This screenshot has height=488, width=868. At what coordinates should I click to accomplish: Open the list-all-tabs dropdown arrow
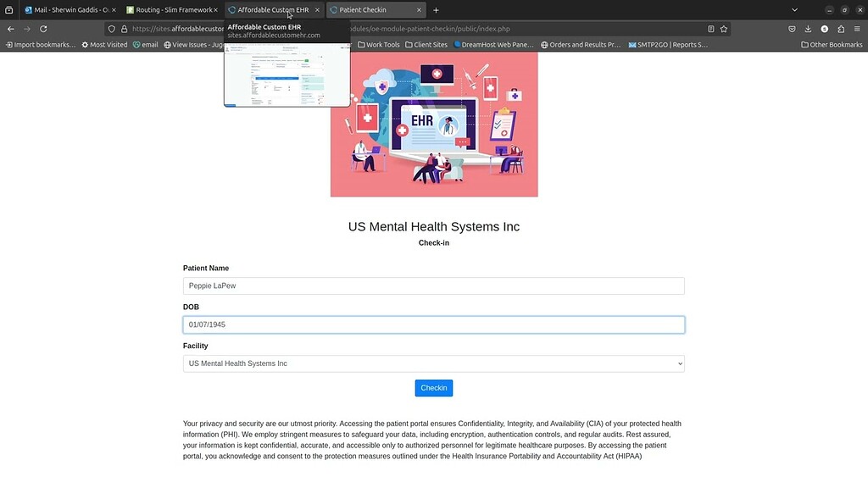[794, 9]
